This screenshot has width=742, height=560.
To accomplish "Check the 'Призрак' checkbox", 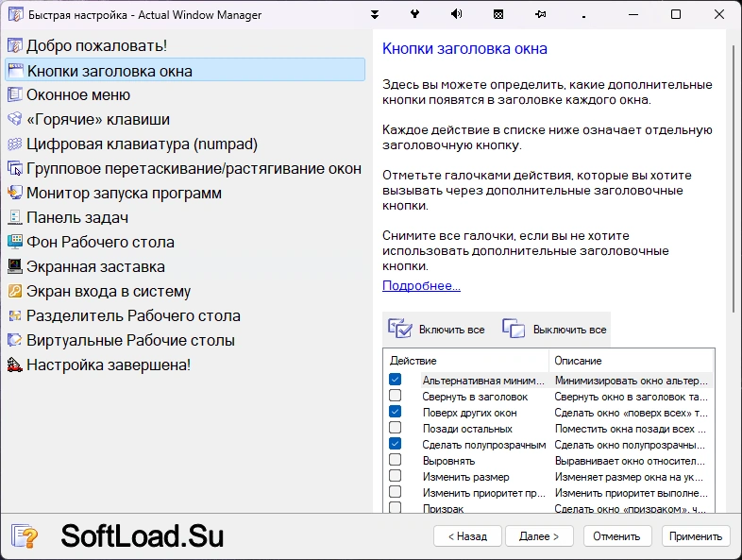I will [x=396, y=507].
